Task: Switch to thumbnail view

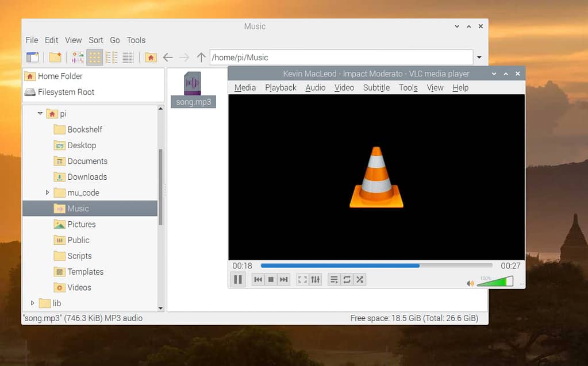Action: click(78, 57)
